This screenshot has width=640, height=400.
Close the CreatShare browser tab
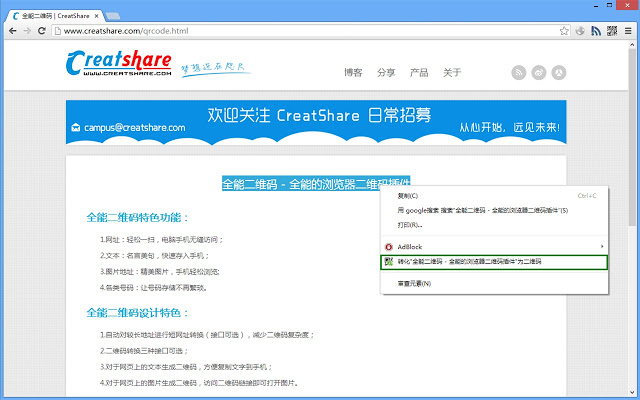97,16
